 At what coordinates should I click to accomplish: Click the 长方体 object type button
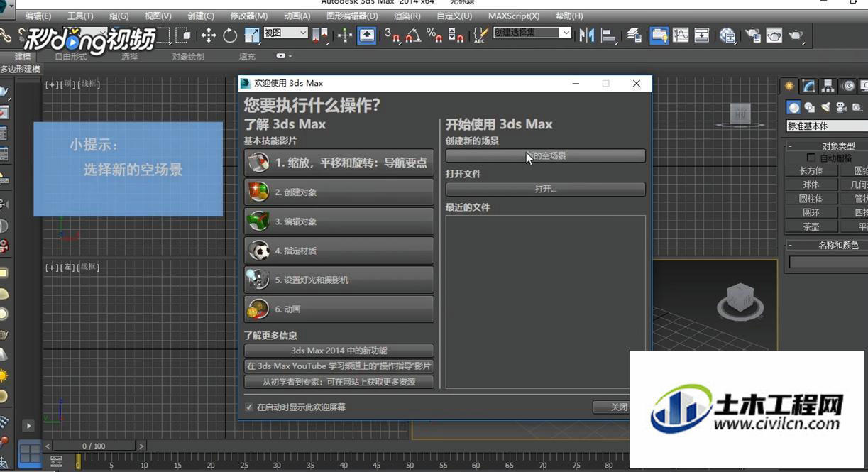click(811, 171)
